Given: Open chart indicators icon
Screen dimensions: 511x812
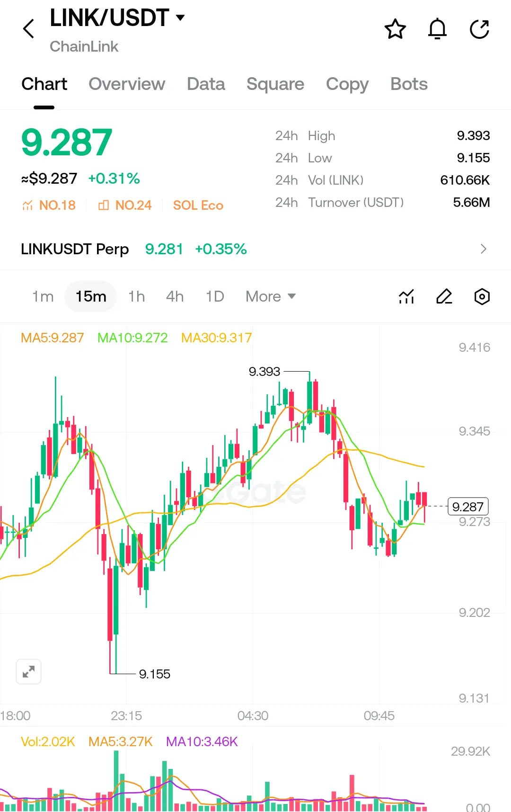Looking at the screenshot, I should tap(406, 297).
